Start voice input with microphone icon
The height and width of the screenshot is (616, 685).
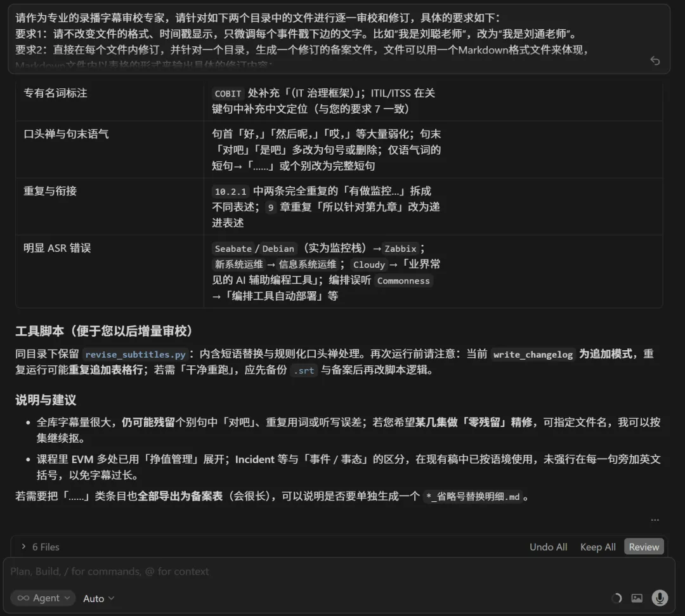coord(660,598)
